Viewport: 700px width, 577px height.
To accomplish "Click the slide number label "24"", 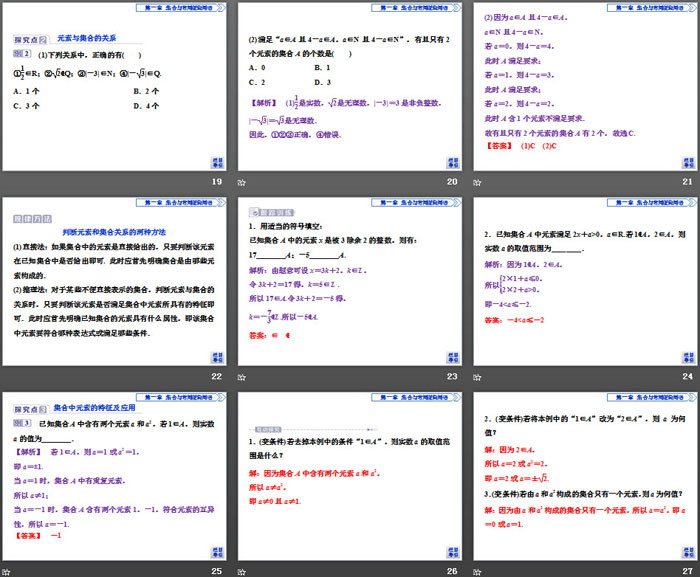I will click(688, 376).
